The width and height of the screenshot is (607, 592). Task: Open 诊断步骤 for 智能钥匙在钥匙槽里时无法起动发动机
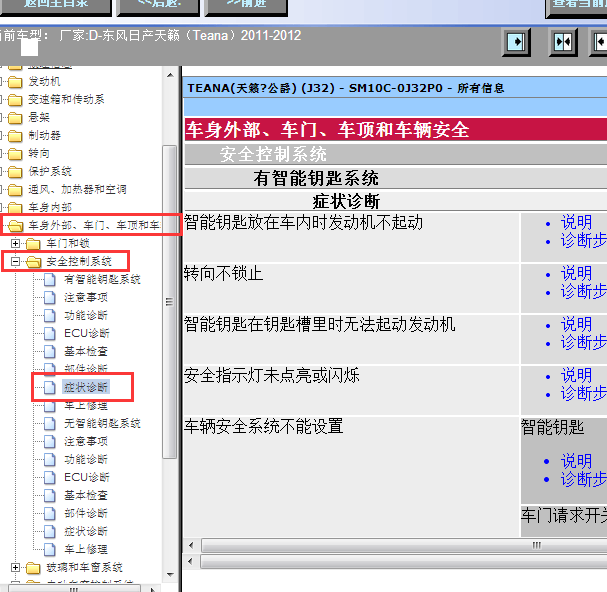[x=584, y=343]
